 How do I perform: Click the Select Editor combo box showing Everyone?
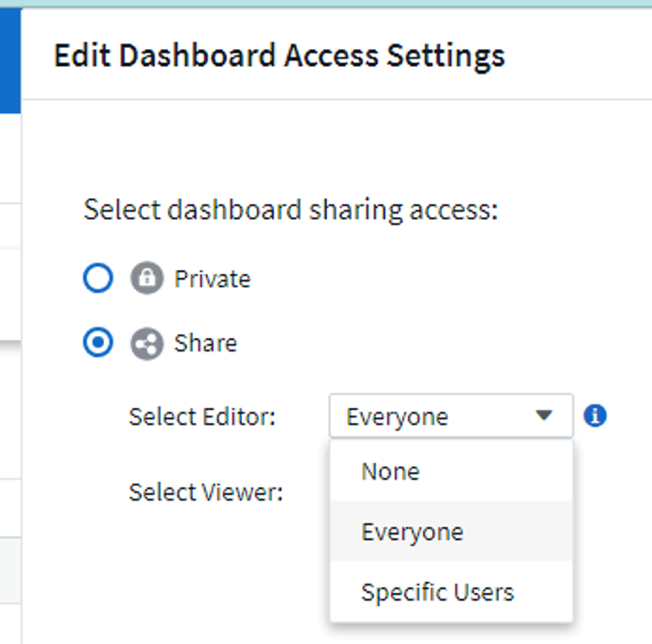click(x=435, y=416)
